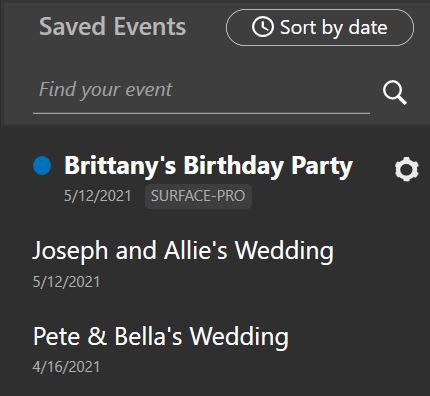Click the word Wedding in Pete & Bella's

click(x=239, y=336)
